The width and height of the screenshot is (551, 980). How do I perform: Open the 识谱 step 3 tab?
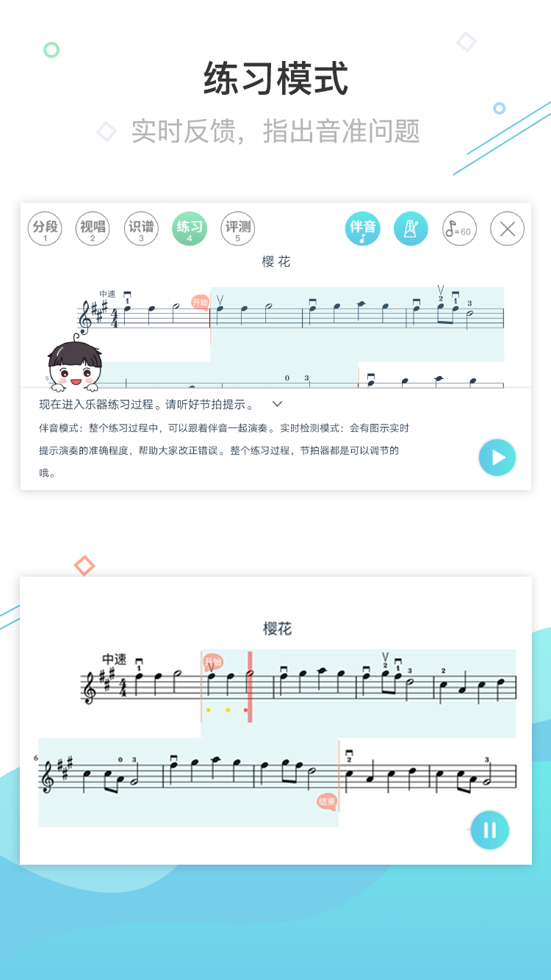click(141, 228)
